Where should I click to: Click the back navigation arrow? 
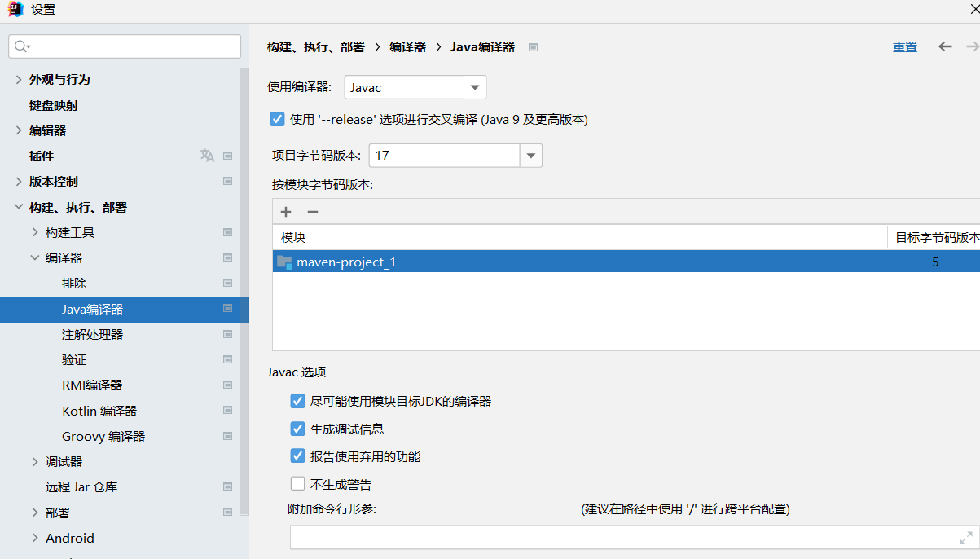[945, 47]
